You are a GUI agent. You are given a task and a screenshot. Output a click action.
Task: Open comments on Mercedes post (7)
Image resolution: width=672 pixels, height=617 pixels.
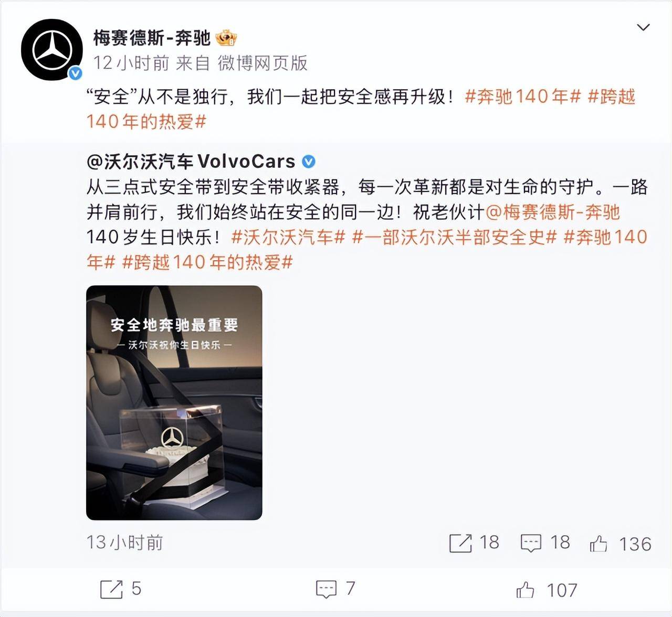336,589
